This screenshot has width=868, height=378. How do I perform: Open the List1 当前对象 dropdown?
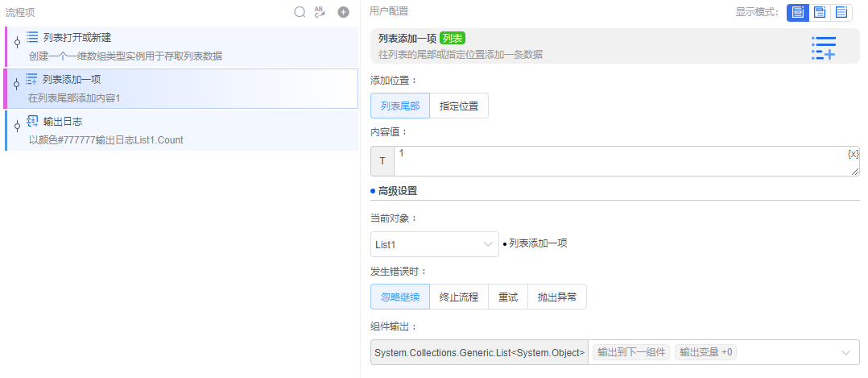(435, 244)
